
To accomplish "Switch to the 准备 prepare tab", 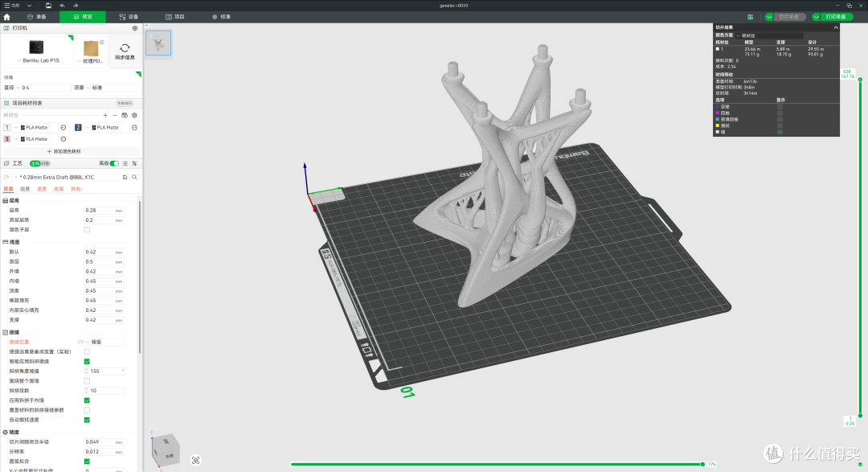I will tap(37, 17).
